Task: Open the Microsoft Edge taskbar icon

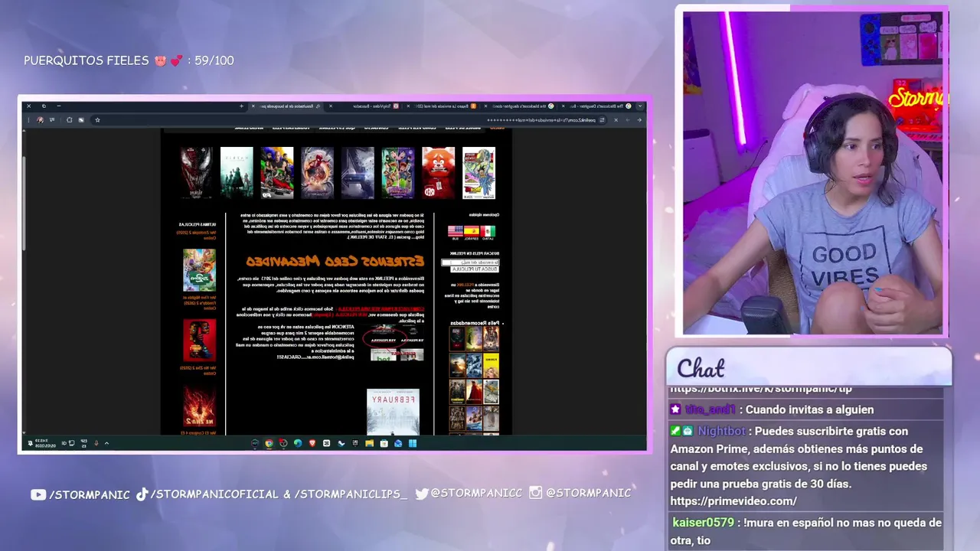Action: [298, 443]
